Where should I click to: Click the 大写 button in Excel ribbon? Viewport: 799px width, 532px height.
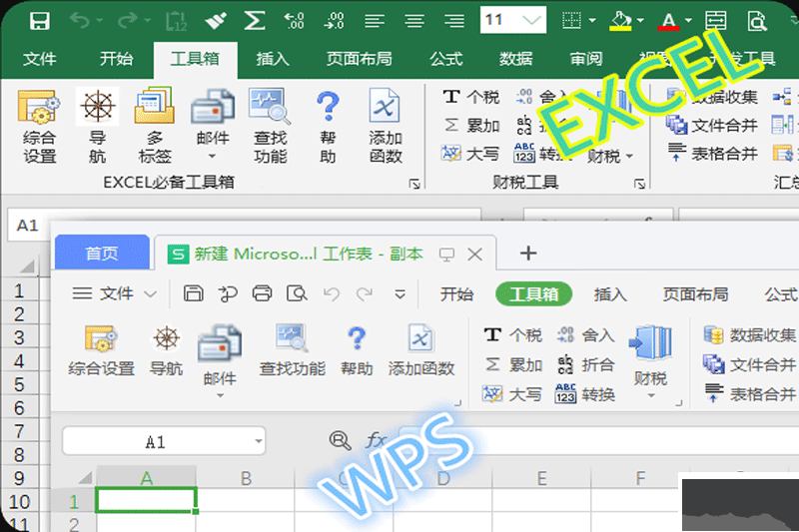pos(470,154)
